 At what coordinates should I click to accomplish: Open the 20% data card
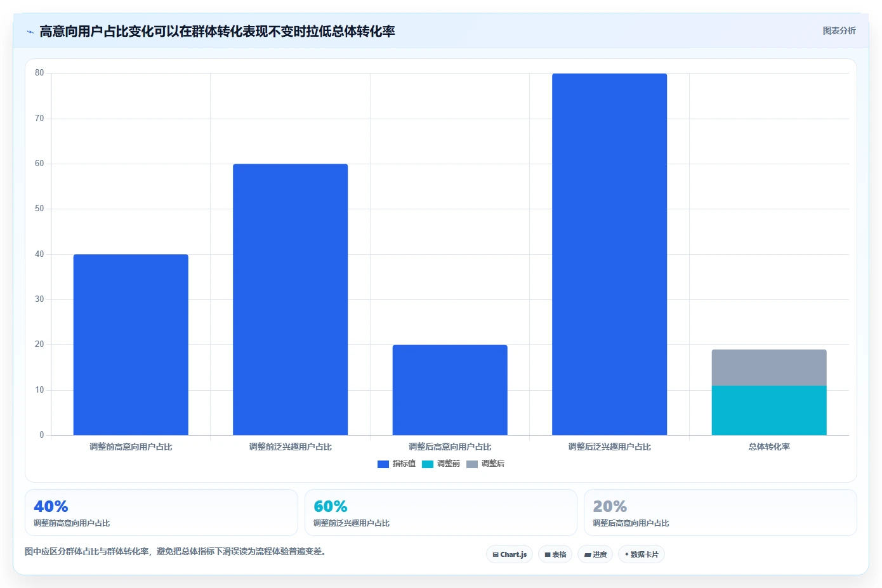point(720,513)
